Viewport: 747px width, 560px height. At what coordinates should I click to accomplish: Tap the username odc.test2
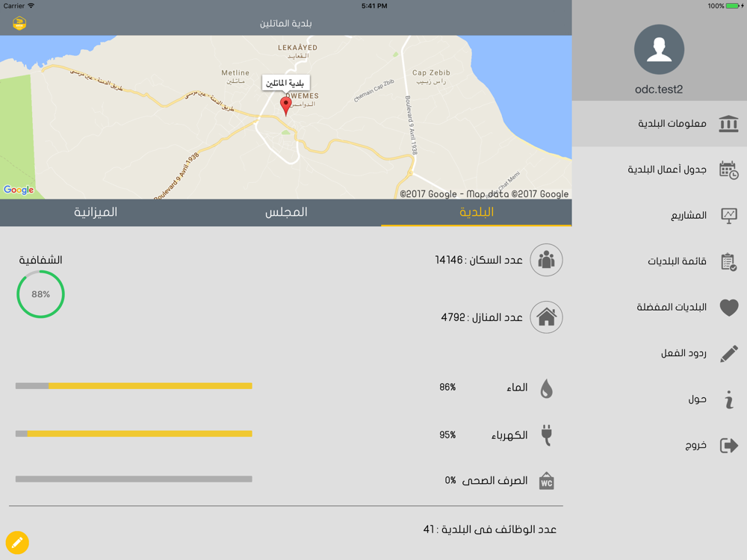[659, 90]
